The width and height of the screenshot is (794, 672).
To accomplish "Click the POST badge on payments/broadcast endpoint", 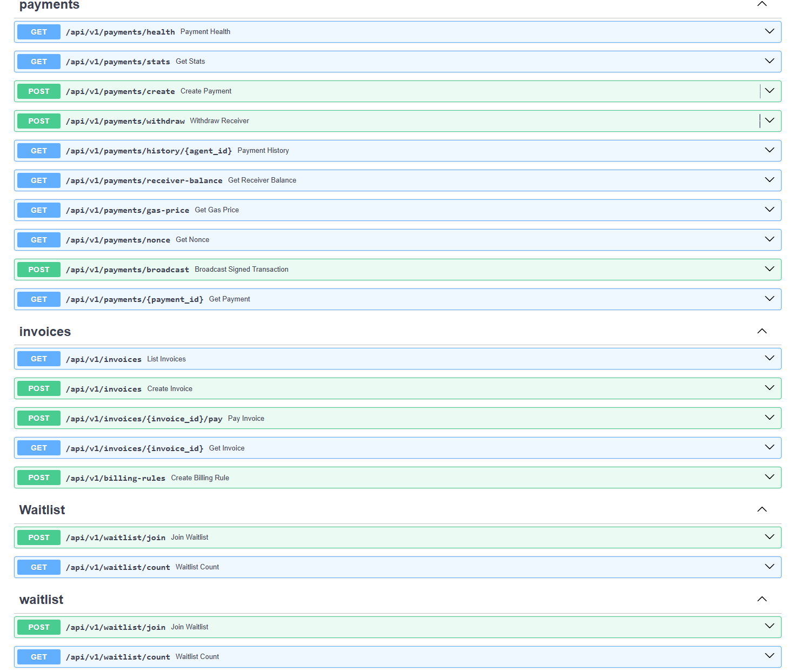I will pos(38,269).
